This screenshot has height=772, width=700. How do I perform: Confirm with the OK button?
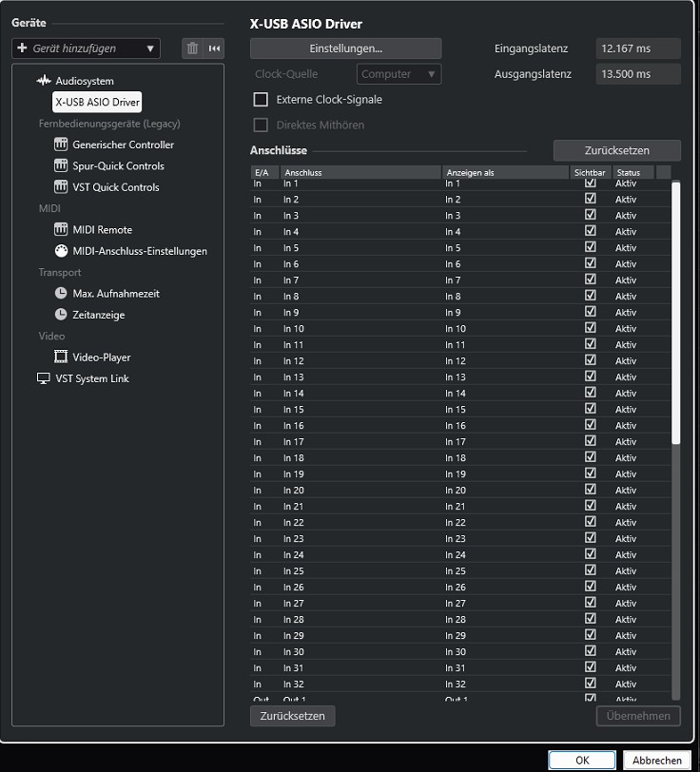[582, 761]
